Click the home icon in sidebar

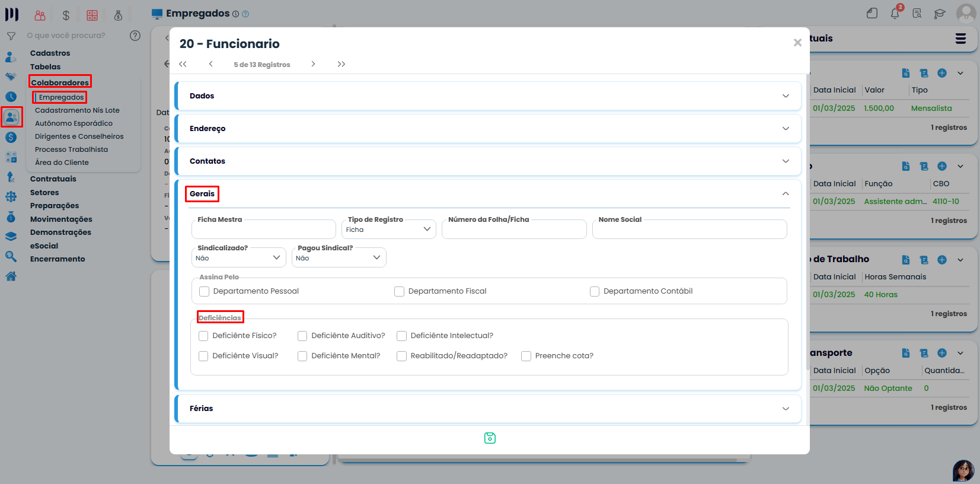11,276
